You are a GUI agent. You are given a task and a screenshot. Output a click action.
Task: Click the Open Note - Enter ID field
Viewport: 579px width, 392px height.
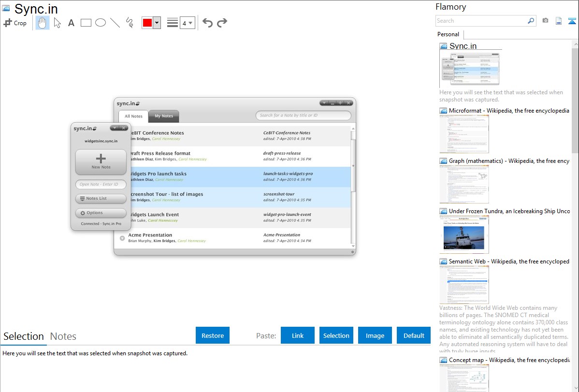coord(101,184)
